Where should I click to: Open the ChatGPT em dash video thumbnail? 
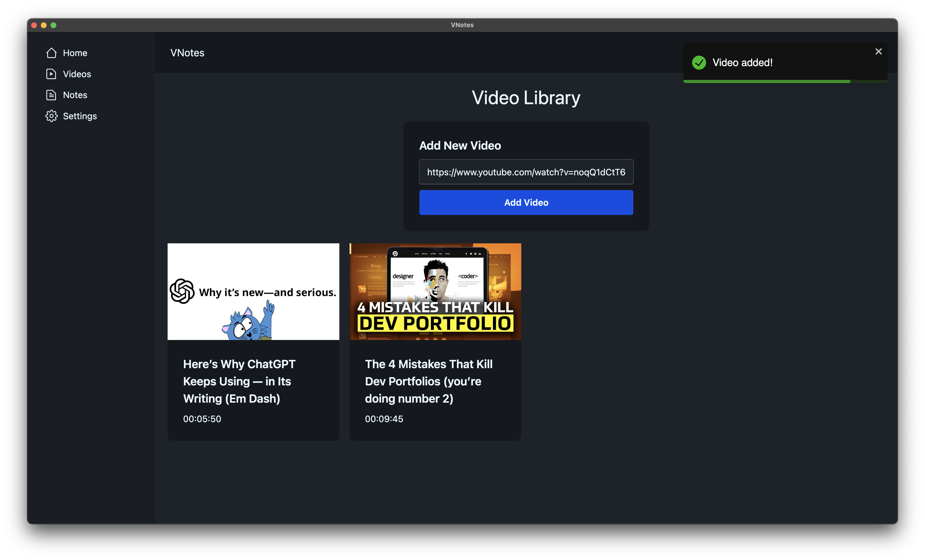pyautogui.click(x=253, y=292)
